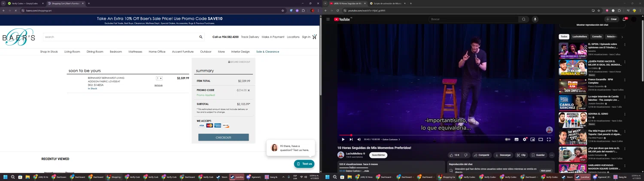Screen dimensions: 644x181
Task: Click the CHECKOUT button
Action: (223, 137)
